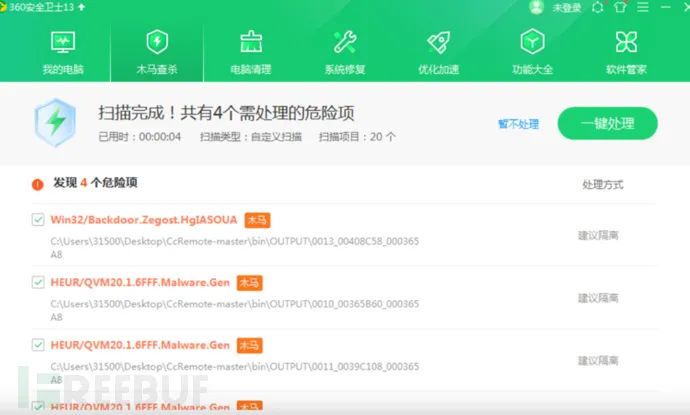Screen dimensions: 690x415
Task: Open the skin shirt icon
Action: click(x=620, y=7)
